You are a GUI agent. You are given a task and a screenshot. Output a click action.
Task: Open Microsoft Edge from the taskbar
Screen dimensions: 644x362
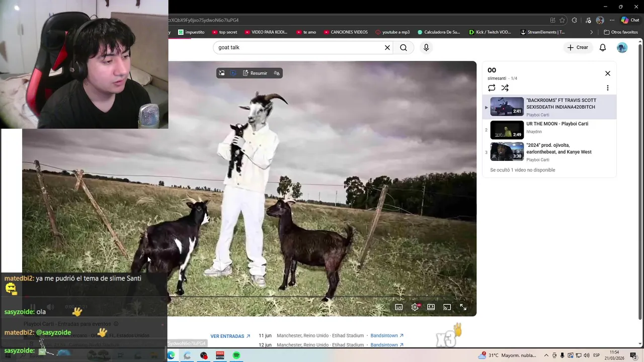[x=171, y=355]
